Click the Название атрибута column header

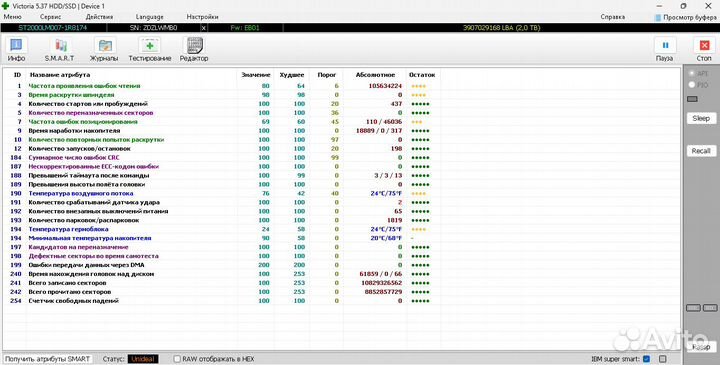[x=60, y=74]
